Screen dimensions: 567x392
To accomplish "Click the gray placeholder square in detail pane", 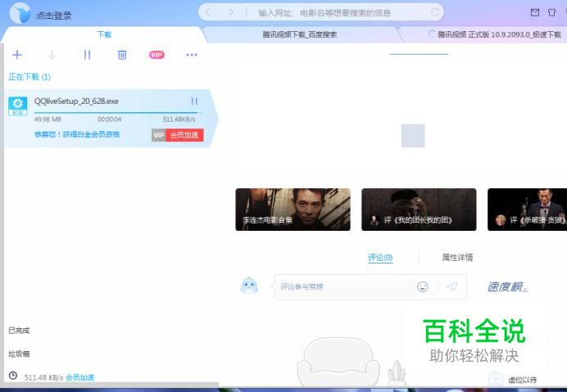I will coord(413,136).
